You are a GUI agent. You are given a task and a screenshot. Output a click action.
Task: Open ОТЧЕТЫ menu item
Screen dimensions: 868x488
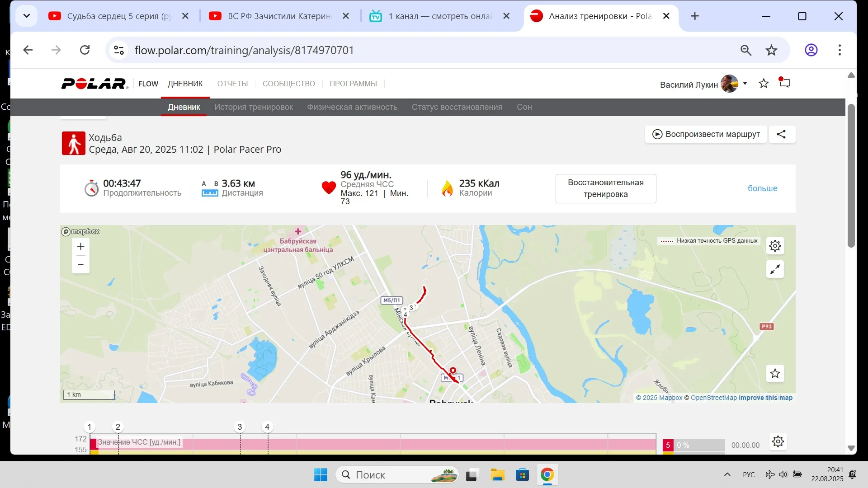click(232, 84)
